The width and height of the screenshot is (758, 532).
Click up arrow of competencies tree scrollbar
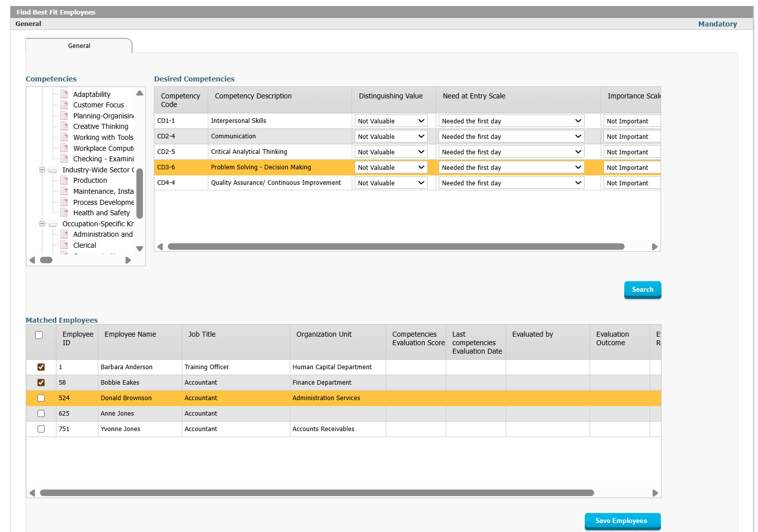pos(140,93)
